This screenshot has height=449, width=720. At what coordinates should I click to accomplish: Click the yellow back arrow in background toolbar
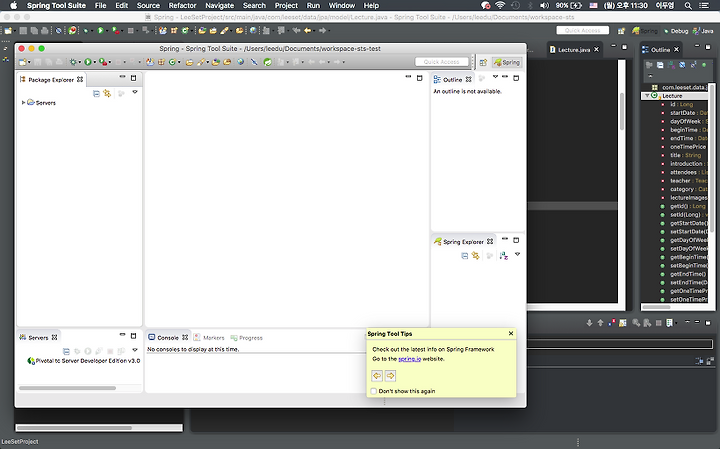point(307,31)
